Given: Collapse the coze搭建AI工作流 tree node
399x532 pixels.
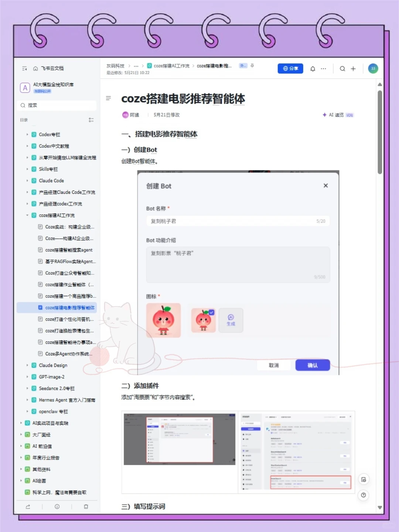Looking at the screenshot, I should point(27,215).
